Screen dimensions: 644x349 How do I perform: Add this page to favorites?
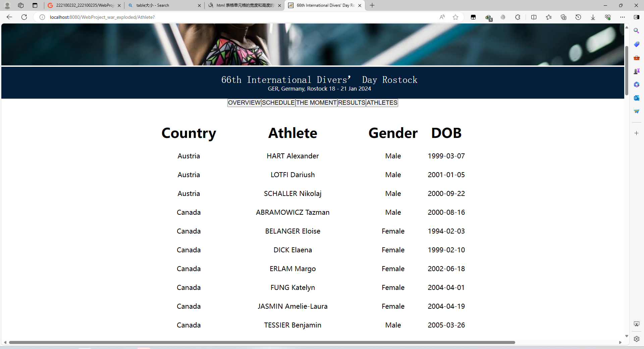tap(455, 17)
